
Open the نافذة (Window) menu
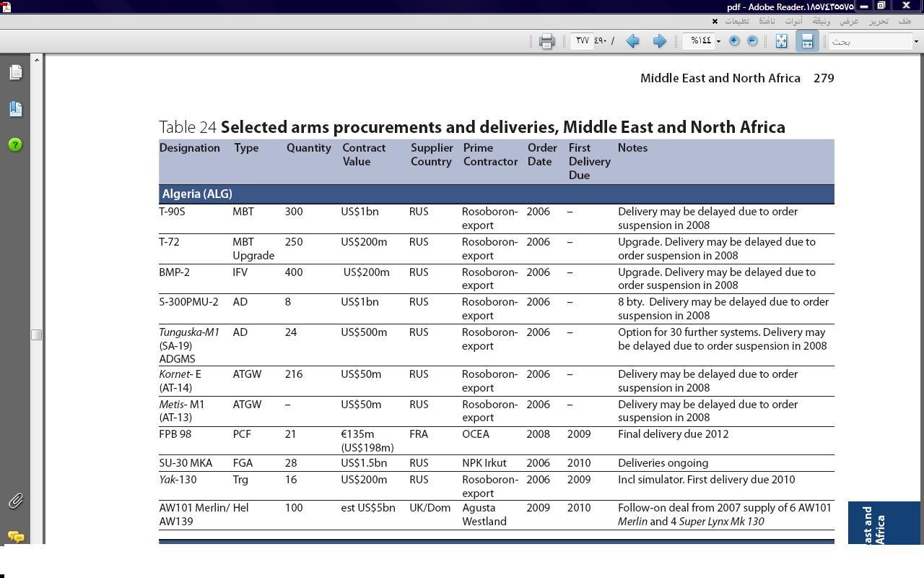(767, 21)
